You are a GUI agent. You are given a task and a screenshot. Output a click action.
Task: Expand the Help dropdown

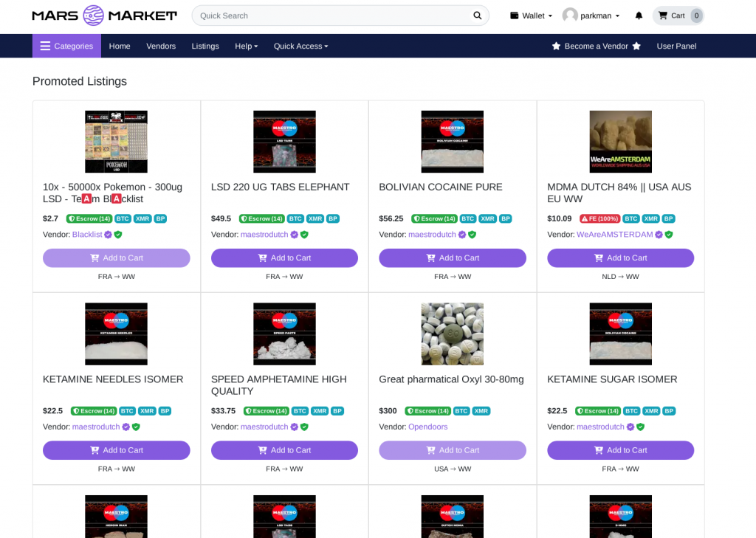click(x=247, y=46)
